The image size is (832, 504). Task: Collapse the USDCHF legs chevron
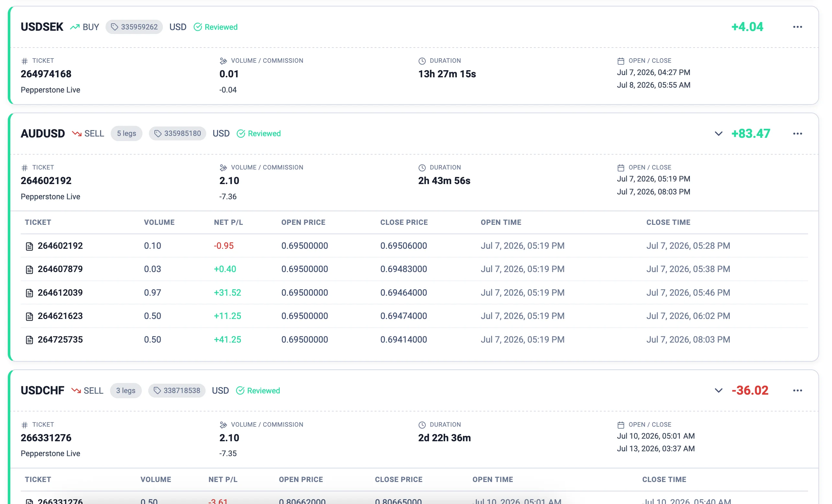coord(718,390)
